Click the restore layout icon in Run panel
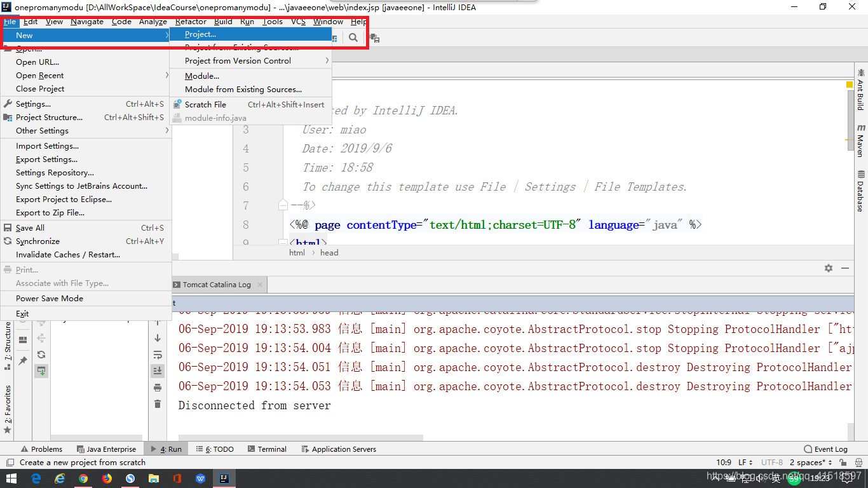The height and width of the screenshot is (488, 868). [23, 340]
